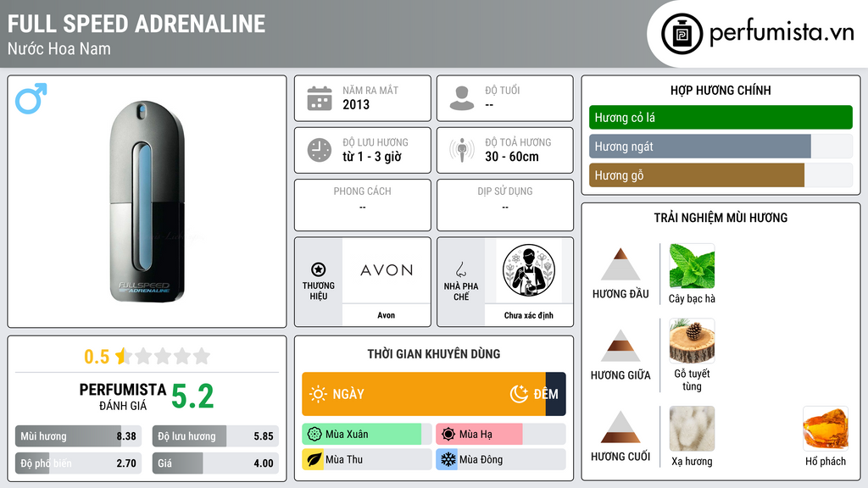Click the clock icon for Độ lưu hương
This screenshot has width=868, height=488.
pyautogui.click(x=320, y=150)
